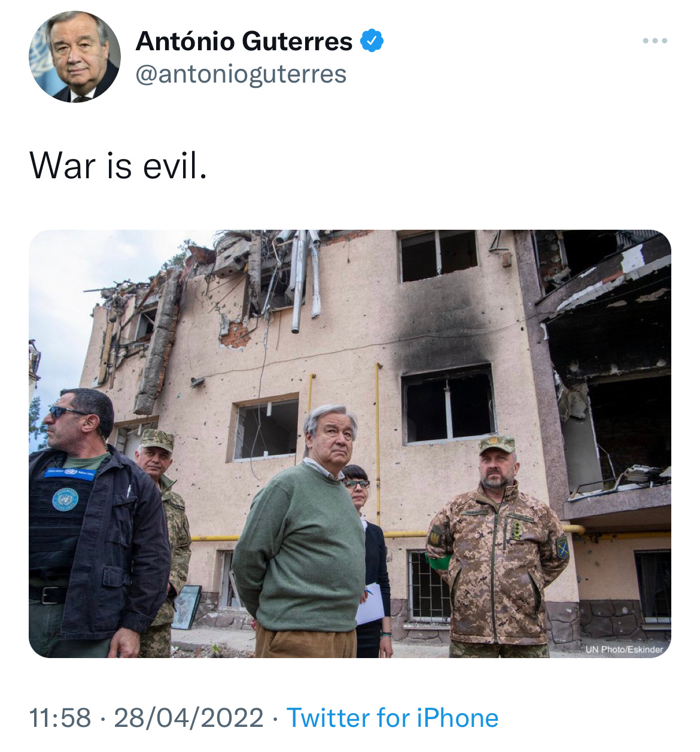This screenshot has width=700, height=752.
Task: Open the @antonioguterres handle
Action: 241,74
